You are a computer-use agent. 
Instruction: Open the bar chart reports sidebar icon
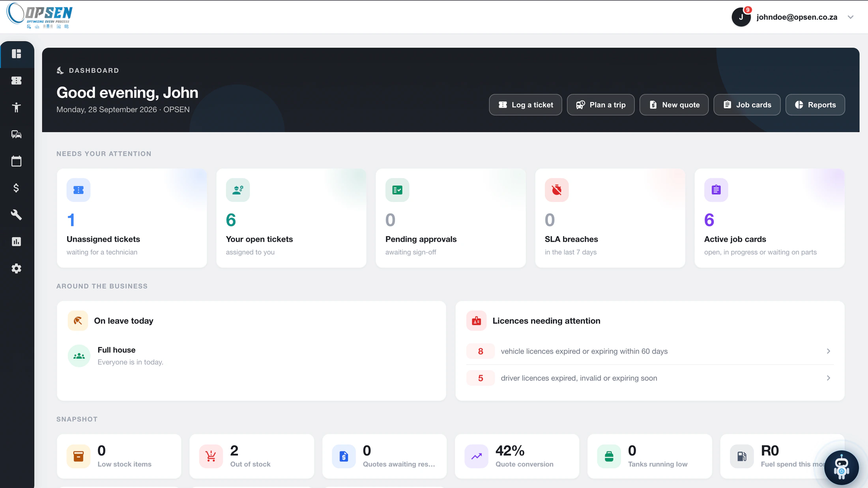tap(17, 242)
